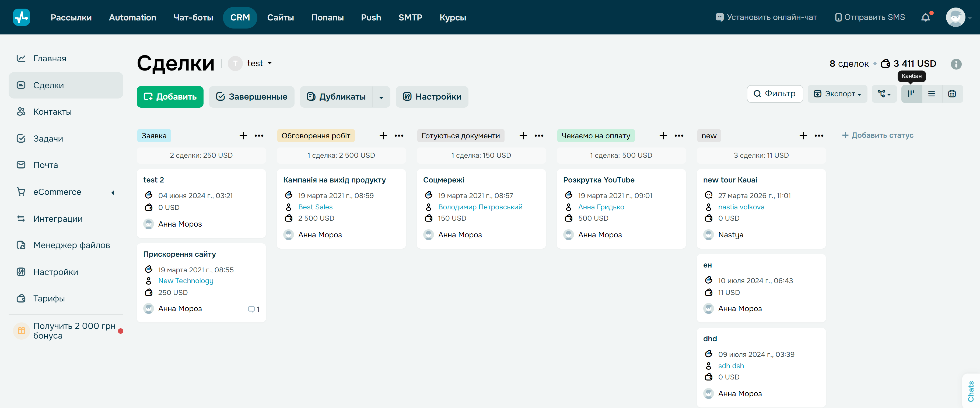Add a deal in new column
Viewport: 980px width, 408px height.
tap(803, 136)
